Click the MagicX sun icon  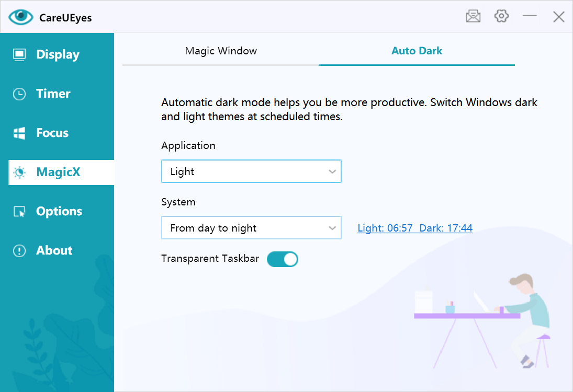pos(19,172)
